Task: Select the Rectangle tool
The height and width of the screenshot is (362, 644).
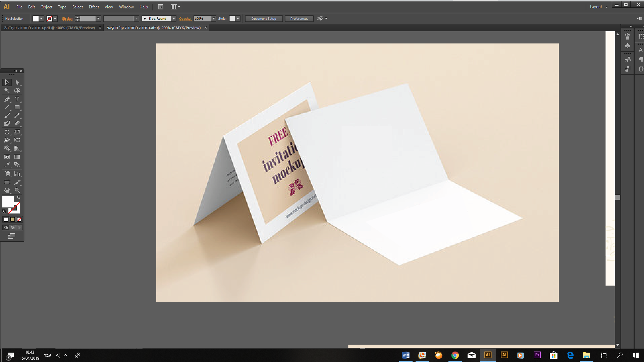Action: 17,108
